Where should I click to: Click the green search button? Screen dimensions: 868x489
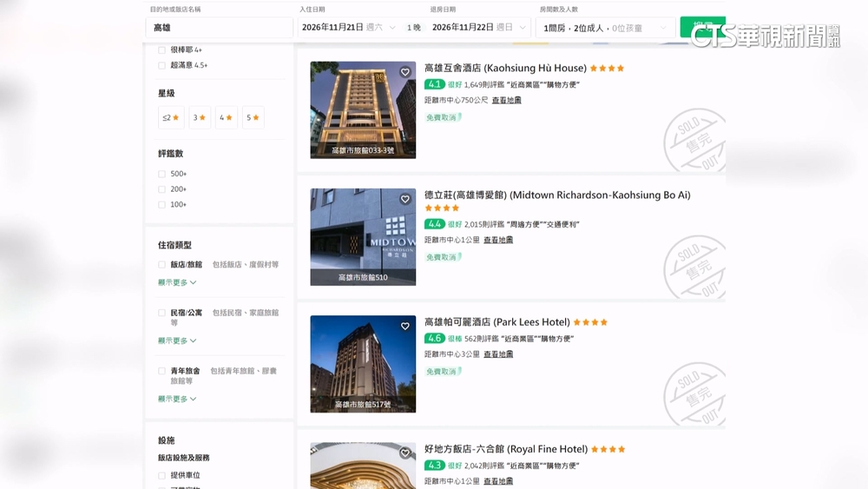702,27
